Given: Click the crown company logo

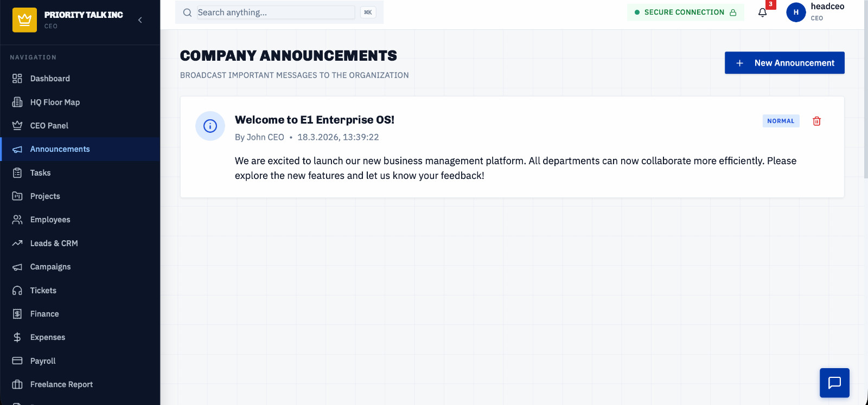Looking at the screenshot, I should pyautogui.click(x=24, y=20).
